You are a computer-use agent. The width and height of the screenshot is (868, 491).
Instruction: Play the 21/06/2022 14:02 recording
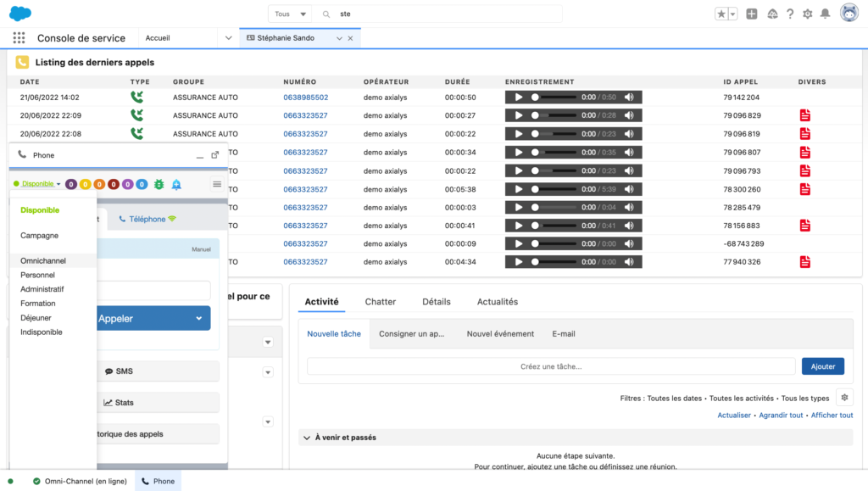tap(519, 97)
